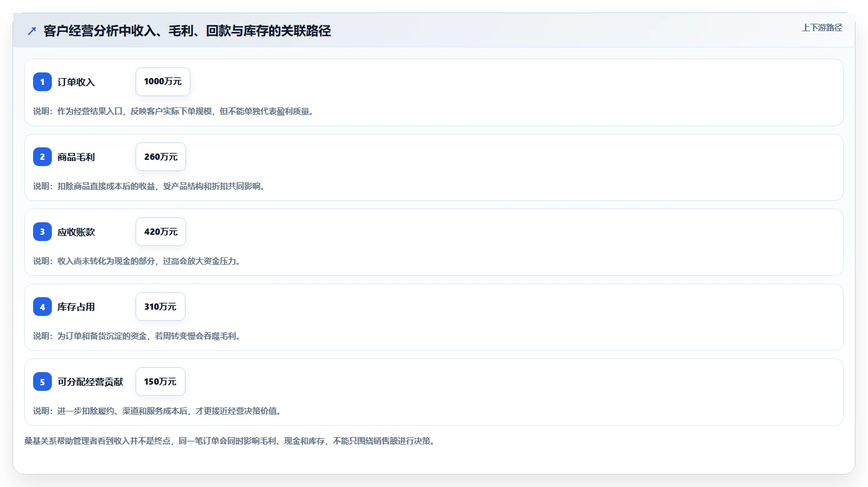Select step badge 3 for 应收账款
Screen dimensions: 868x487
(x=42, y=232)
